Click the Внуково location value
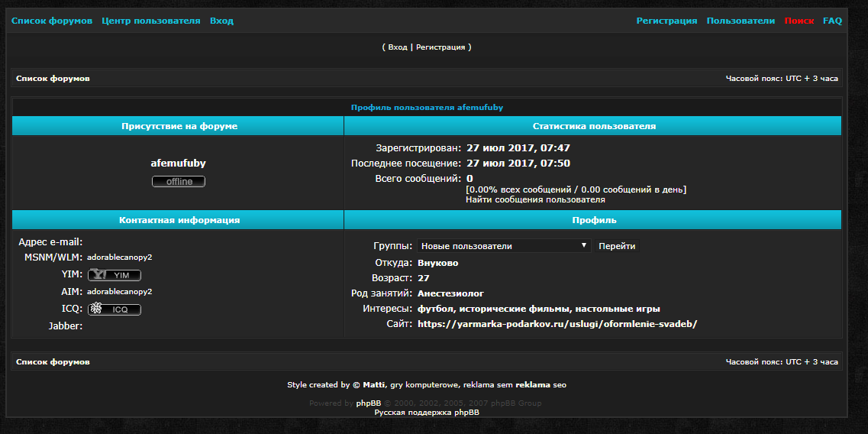 (x=438, y=263)
